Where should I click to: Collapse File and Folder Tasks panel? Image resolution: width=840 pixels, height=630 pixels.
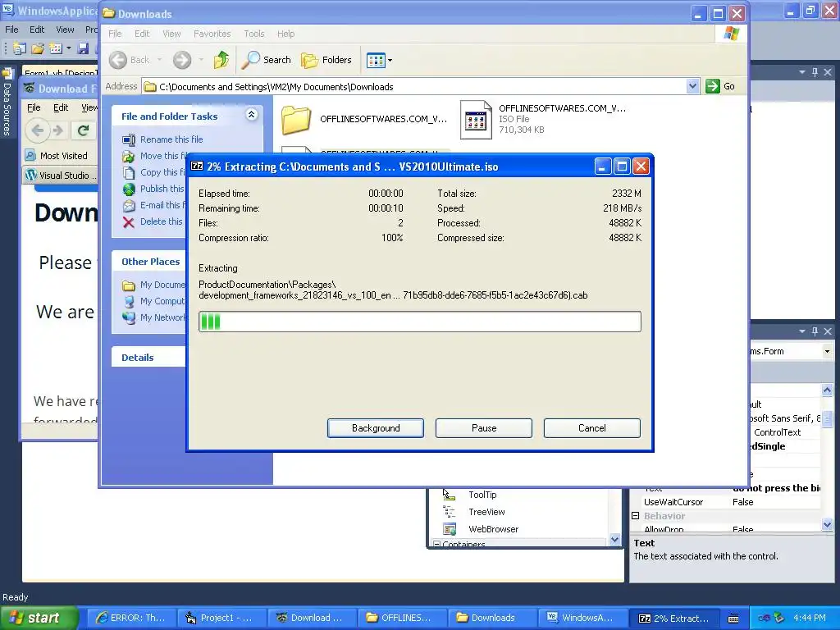click(251, 115)
